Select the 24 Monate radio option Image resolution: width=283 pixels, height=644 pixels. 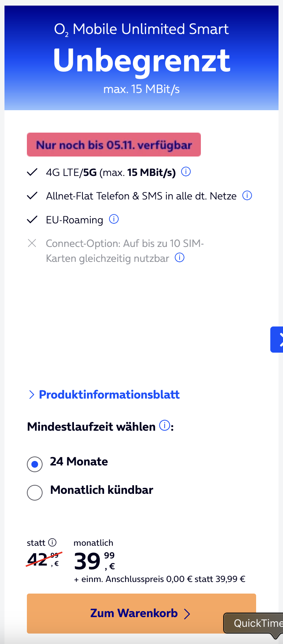(35, 464)
